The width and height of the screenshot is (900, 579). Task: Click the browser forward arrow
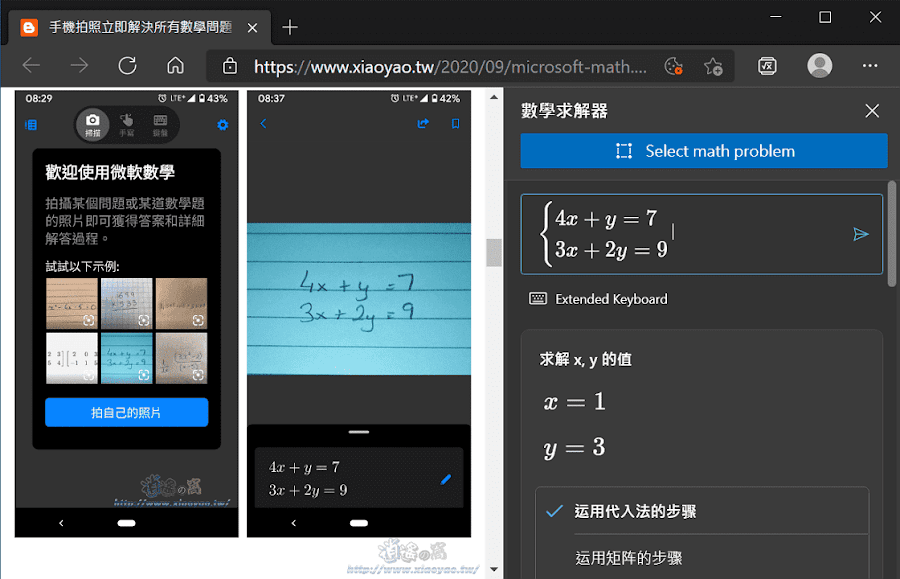(79, 66)
